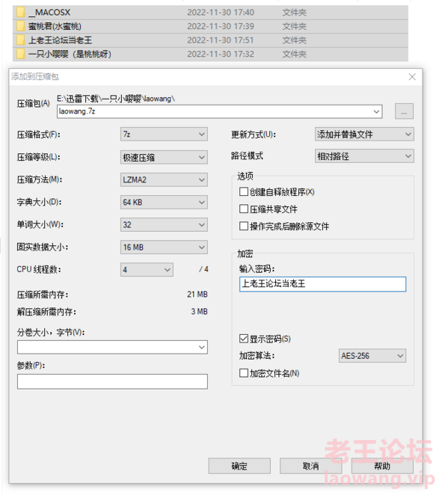
Task: Open the CPU 线程数 dropdown
Action: click(x=147, y=270)
